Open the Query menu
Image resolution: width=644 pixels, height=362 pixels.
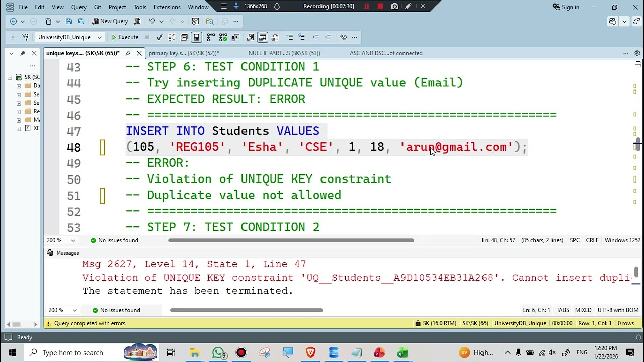(78, 7)
